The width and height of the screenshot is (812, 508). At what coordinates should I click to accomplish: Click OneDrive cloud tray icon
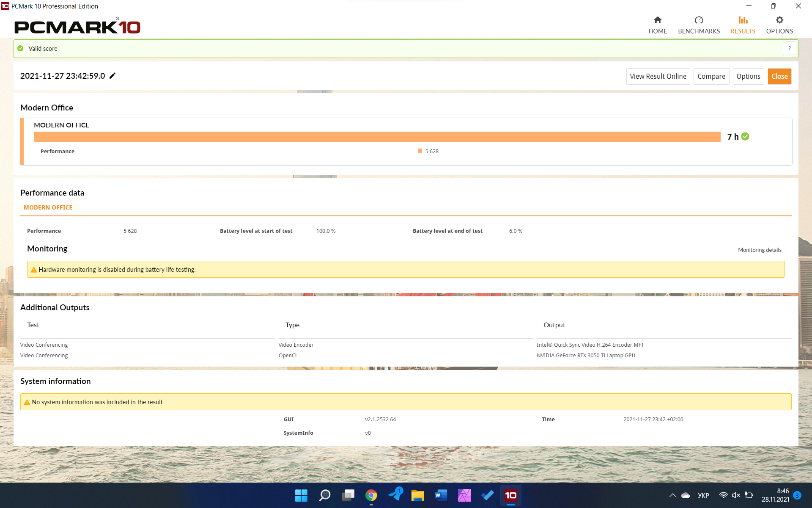coord(686,495)
